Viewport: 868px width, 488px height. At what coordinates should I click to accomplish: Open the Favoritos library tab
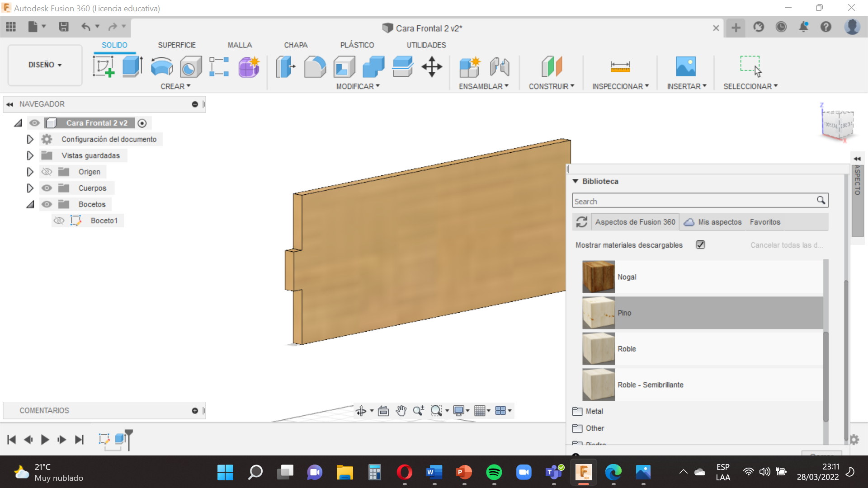[x=765, y=222]
